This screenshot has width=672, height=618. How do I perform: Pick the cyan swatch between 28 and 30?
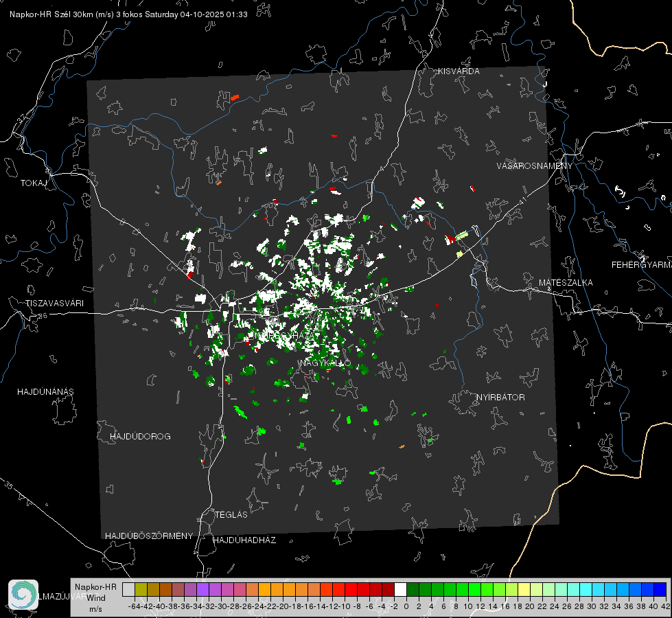(x=586, y=589)
